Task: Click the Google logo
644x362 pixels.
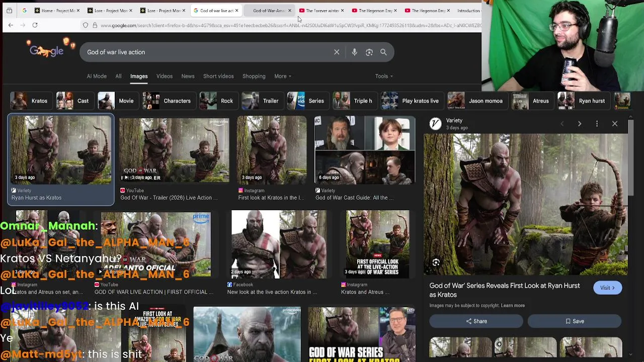Action: point(46,50)
